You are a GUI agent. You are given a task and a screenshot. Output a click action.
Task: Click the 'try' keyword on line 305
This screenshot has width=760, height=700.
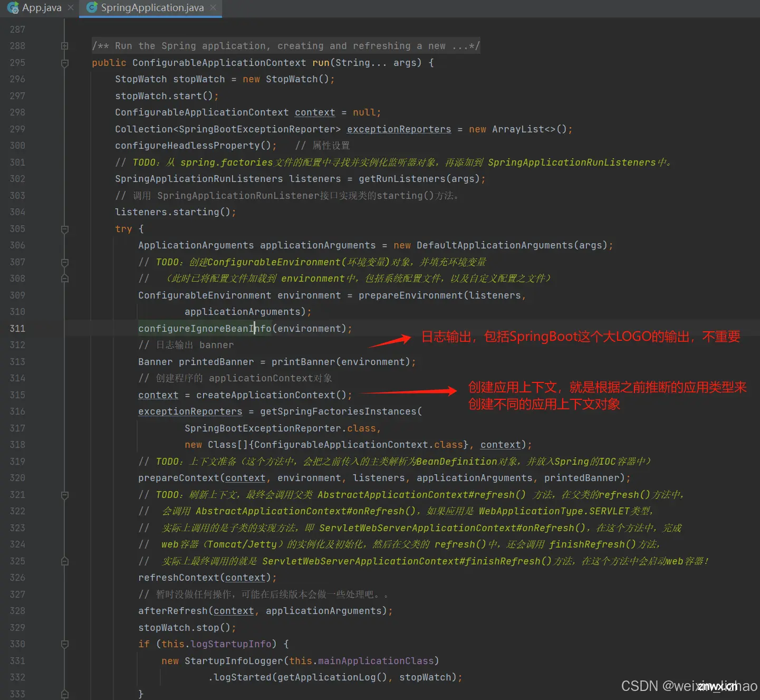click(x=123, y=229)
